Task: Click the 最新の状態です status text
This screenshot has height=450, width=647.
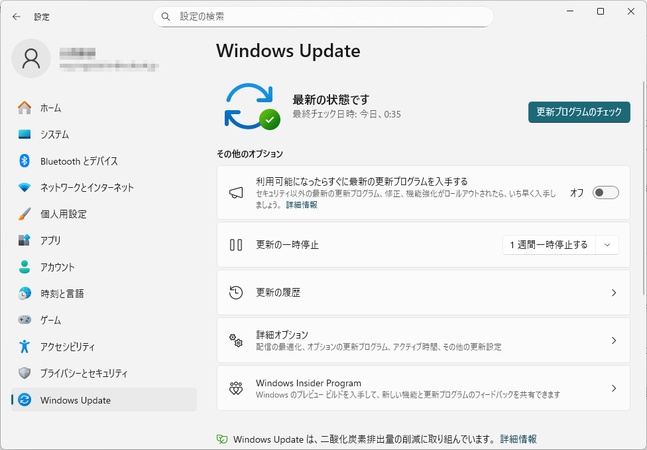Action: (x=331, y=99)
